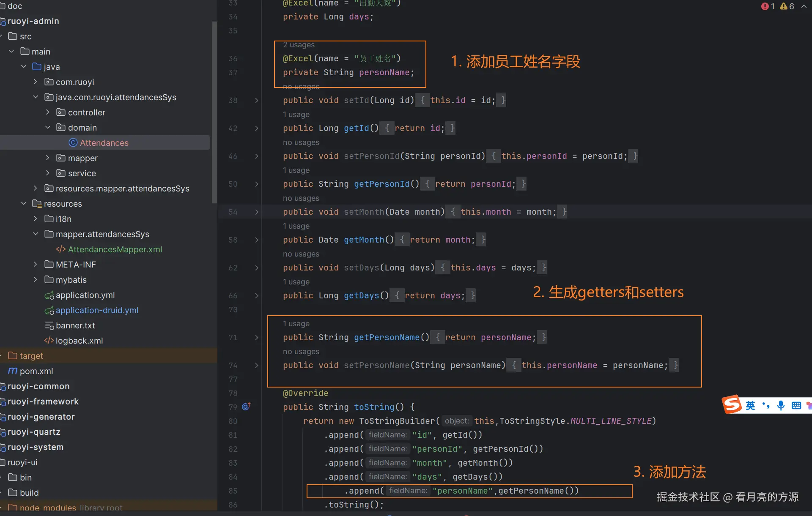Open the Maven pom.xml file
The height and width of the screenshot is (516, 812).
[36, 371]
